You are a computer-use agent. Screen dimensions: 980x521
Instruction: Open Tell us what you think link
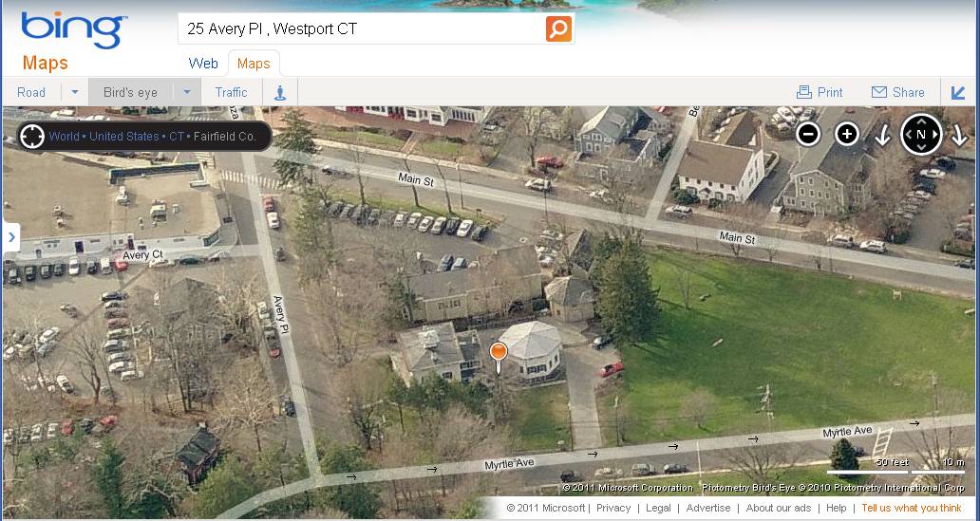coord(912,508)
